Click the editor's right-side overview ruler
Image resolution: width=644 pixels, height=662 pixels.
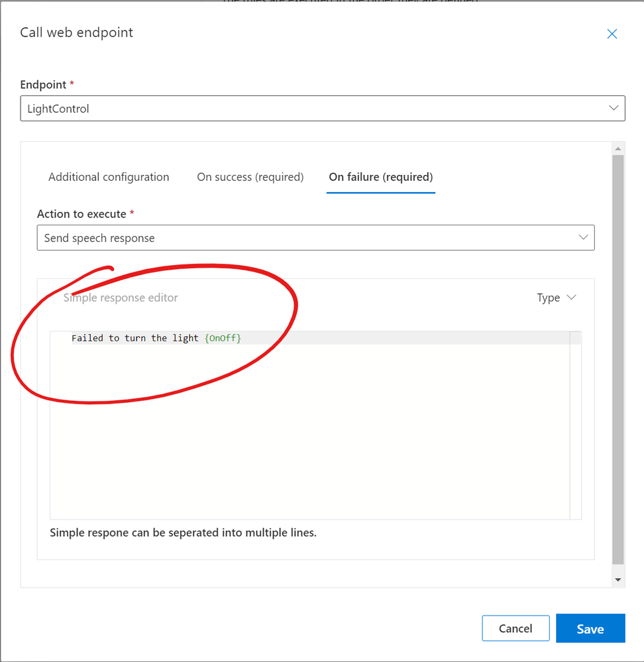coord(575,424)
